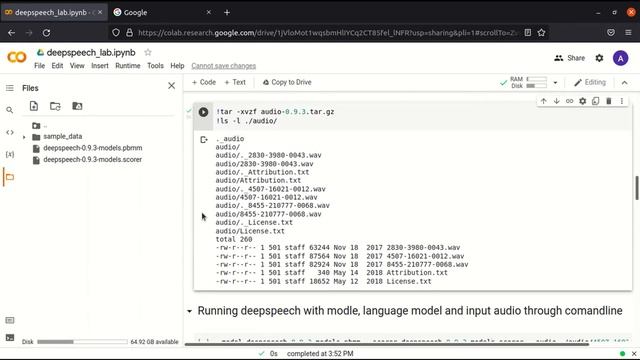Open Colab settings gear in header
640x360 pixels.
point(599,58)
